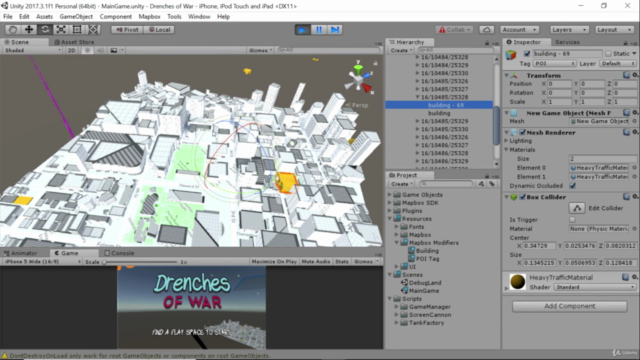The height and width of the screenshot is (360, 640).
Task: Select the POI Tag modifier asset
Action: (x=424, y=259)
